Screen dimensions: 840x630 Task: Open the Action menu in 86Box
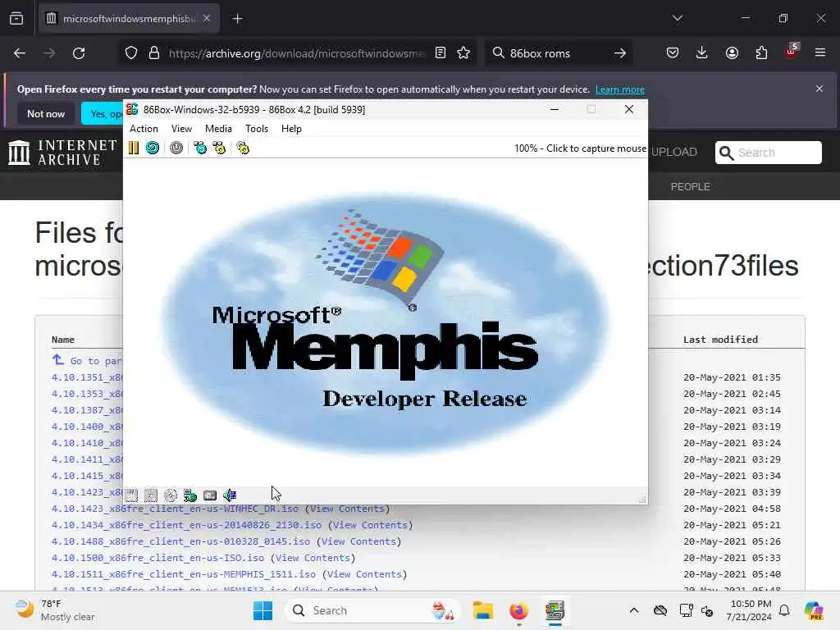click(x=144, y=129)
